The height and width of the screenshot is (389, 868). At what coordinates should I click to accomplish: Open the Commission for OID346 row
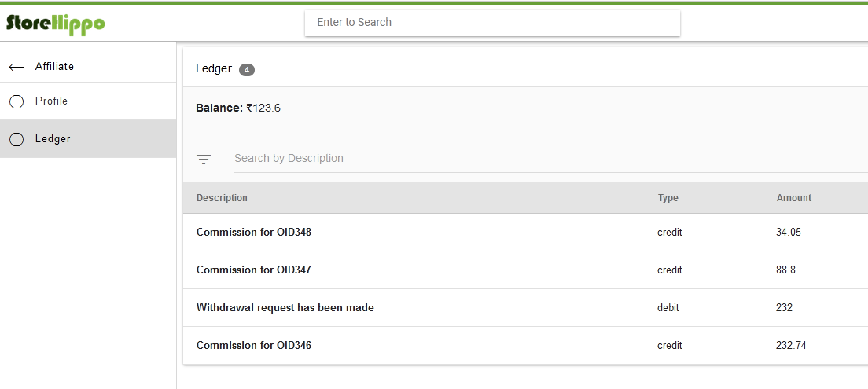tap(525, 345)
